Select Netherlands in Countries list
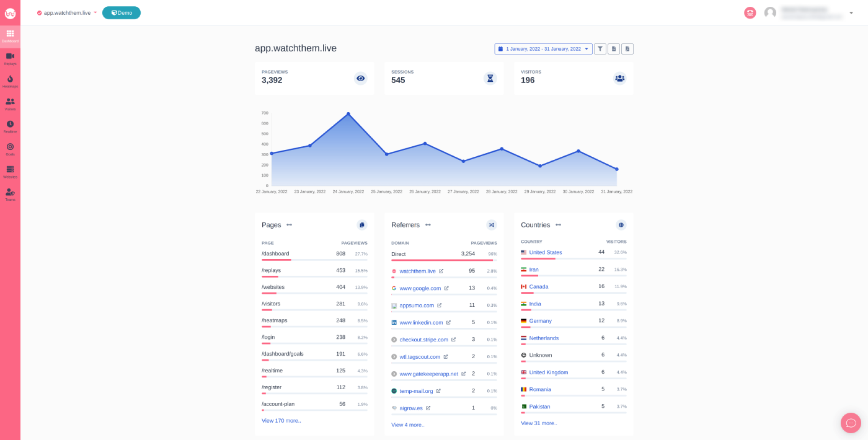 544,338
